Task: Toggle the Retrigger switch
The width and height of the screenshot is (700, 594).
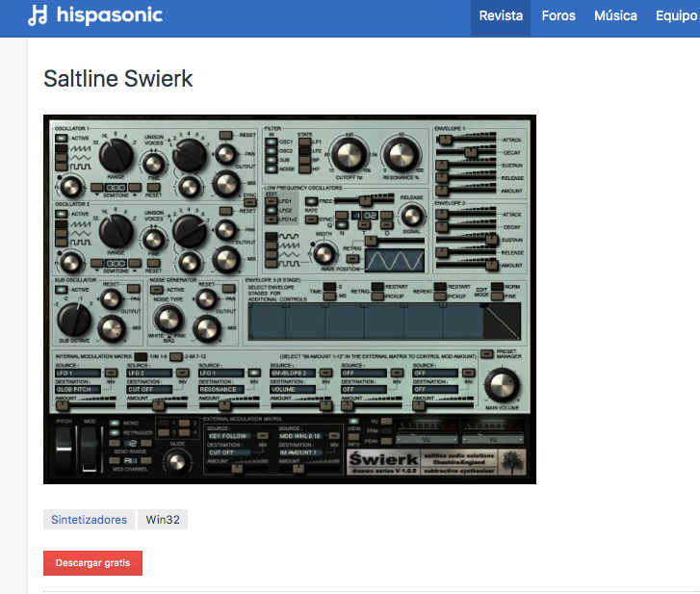Action: pos(115,432)
